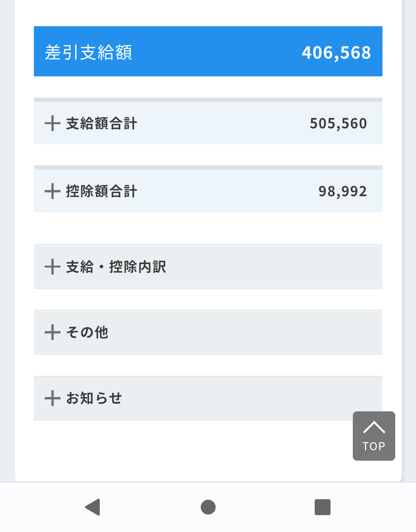This screenshot has height=532, width=416.
Task: Open the その他 accordion row
Action: coord(87,332)
